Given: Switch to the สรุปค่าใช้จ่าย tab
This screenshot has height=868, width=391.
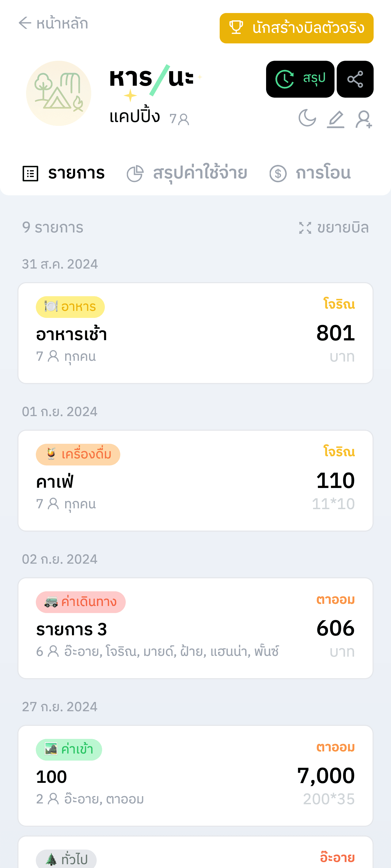Looking at the screenshot, I should point(187,173).
